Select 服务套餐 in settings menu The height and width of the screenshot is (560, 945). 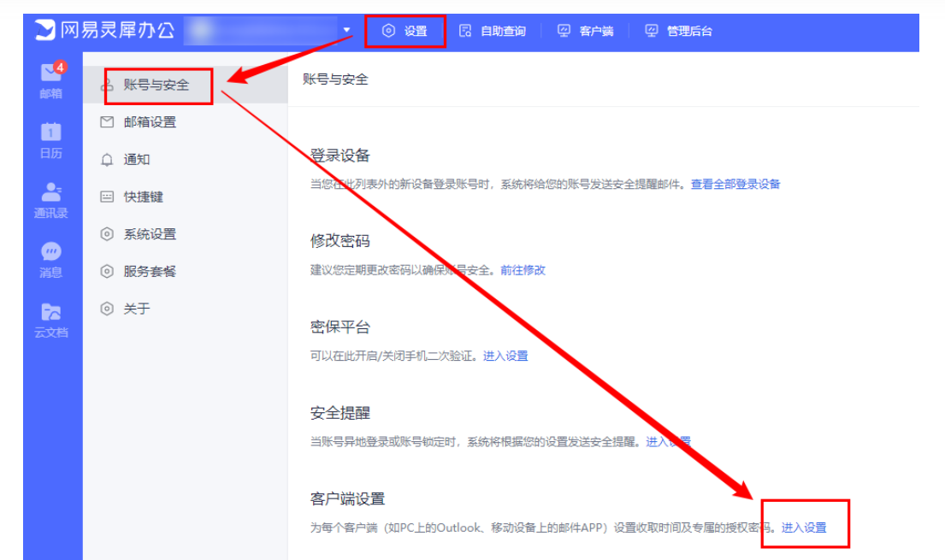coord(186,272)
